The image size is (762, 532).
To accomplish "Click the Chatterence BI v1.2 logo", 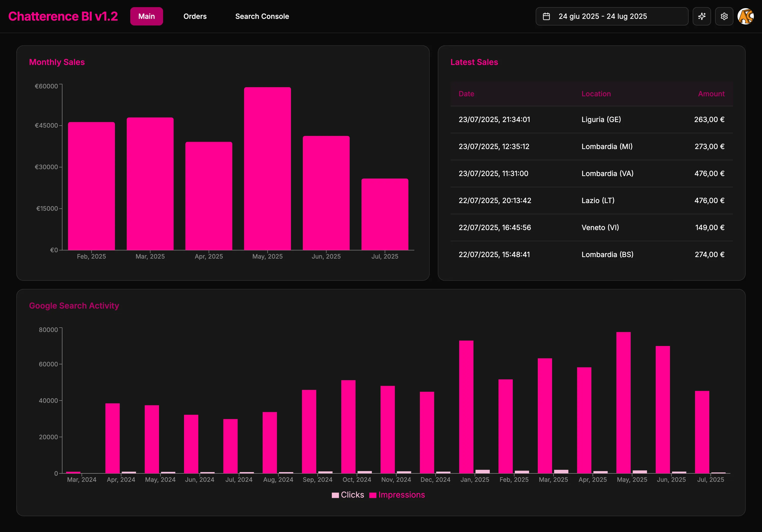I will [x=63, y=16].
